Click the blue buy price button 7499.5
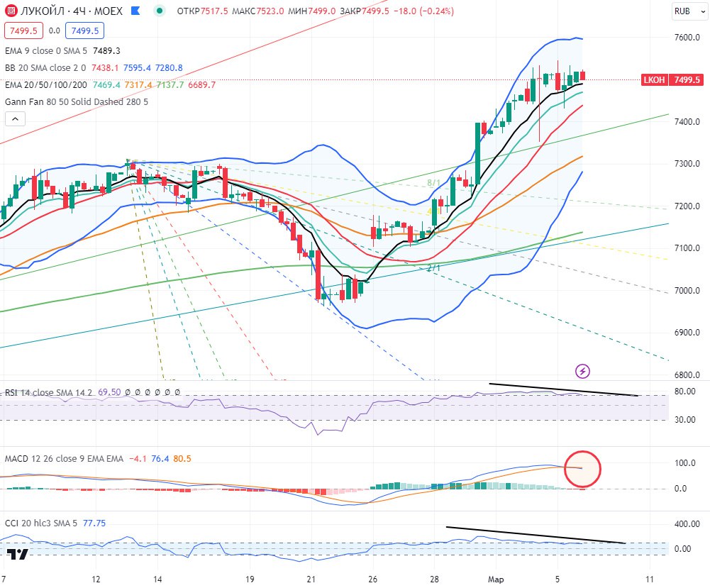 click(x=84, y=30)
